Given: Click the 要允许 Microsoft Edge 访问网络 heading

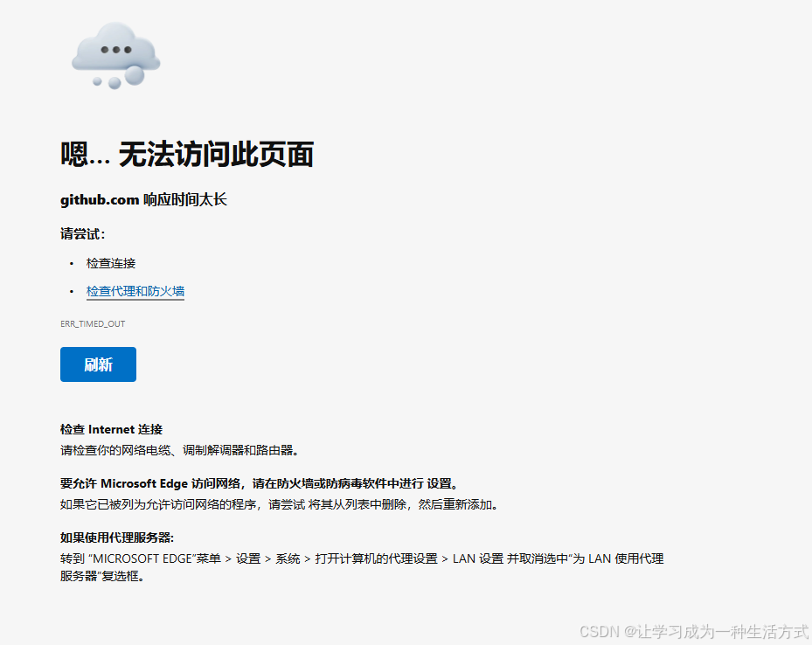Looking at the screenshot, I should click(x=260, y=483).
